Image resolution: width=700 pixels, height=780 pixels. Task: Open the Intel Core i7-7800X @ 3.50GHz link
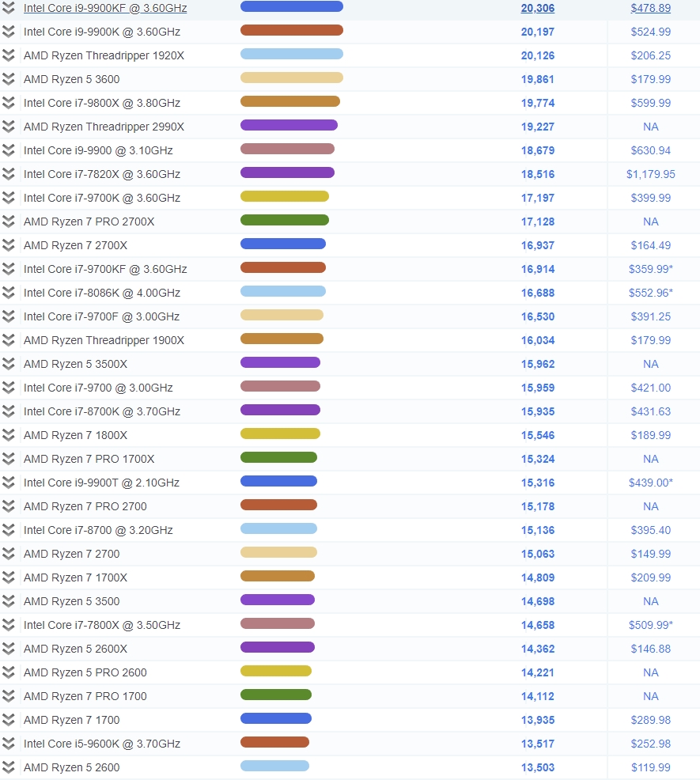point(102,625)
